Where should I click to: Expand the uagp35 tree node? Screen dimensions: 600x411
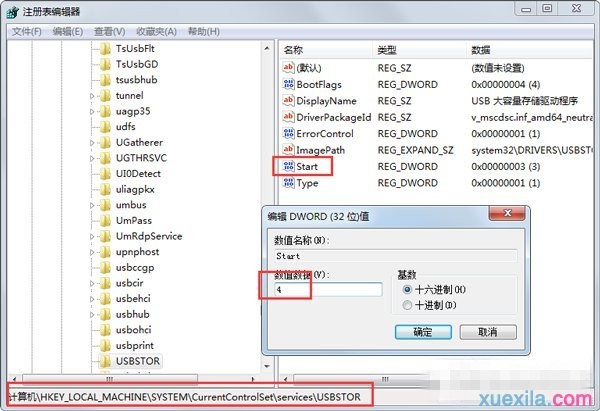[x=92, y=112]
